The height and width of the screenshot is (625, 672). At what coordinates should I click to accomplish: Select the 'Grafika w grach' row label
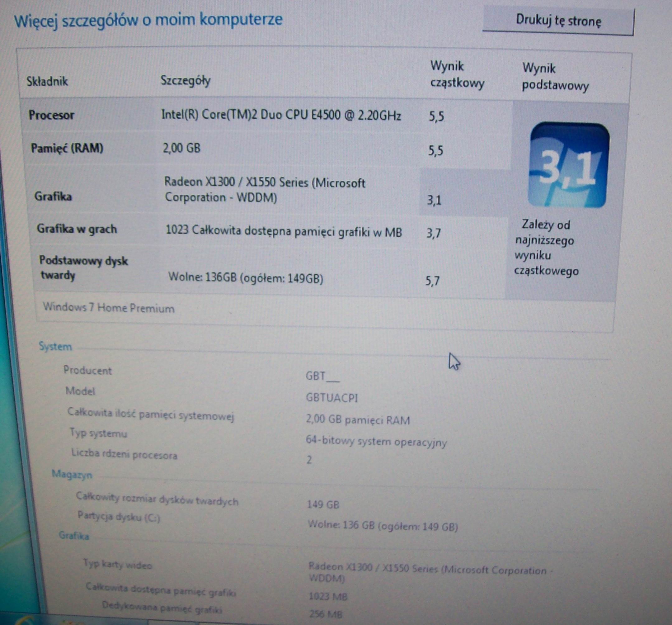click(77, 229)
